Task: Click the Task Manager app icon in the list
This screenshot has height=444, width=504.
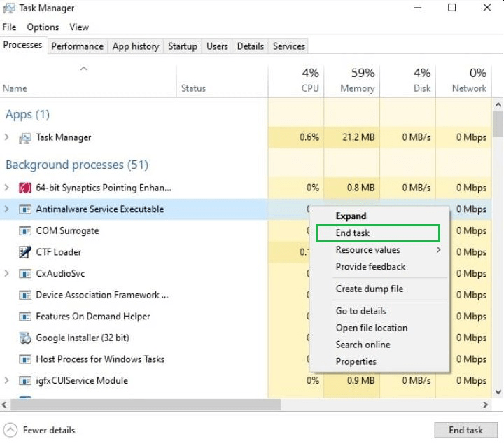Action: click(x=25, y=138)
